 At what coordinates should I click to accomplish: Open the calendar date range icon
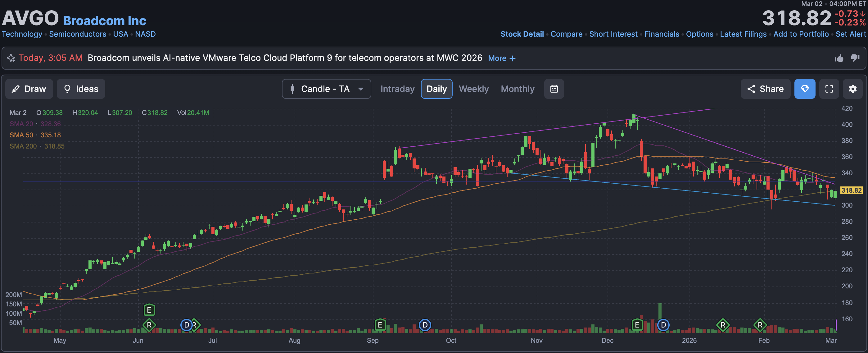click(x=554, y=89)
